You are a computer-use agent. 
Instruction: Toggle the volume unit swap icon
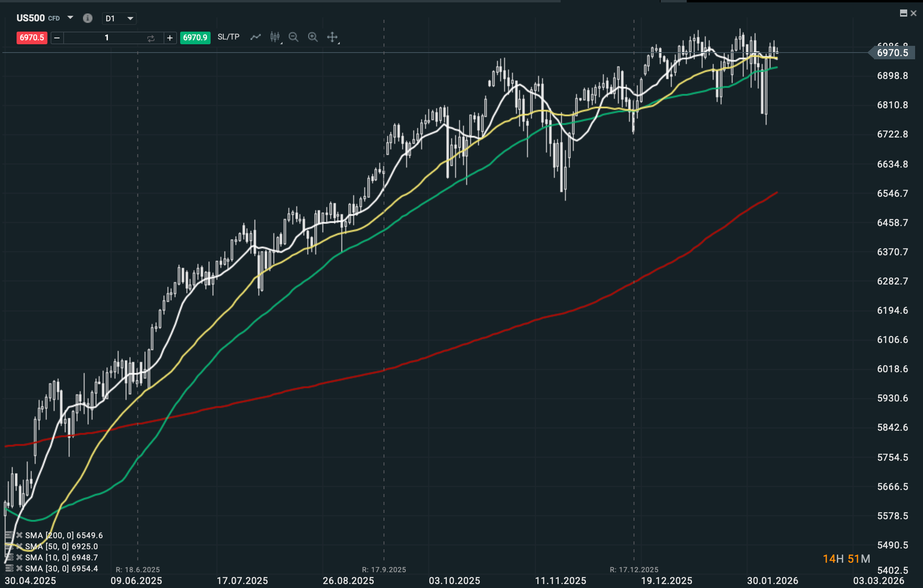point(151,38)
